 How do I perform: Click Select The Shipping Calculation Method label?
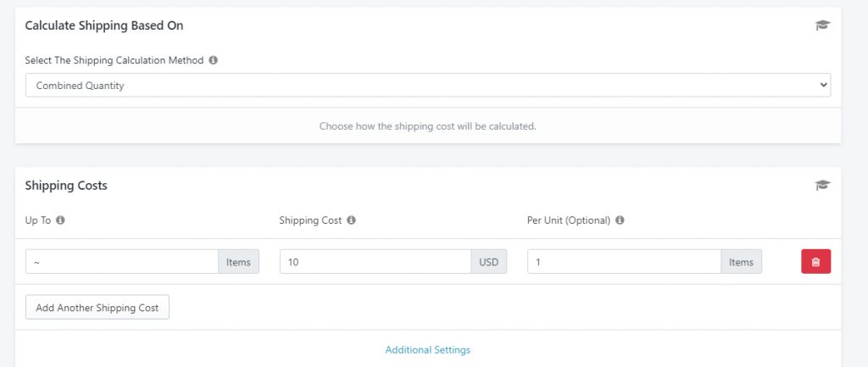pos(114,60)
